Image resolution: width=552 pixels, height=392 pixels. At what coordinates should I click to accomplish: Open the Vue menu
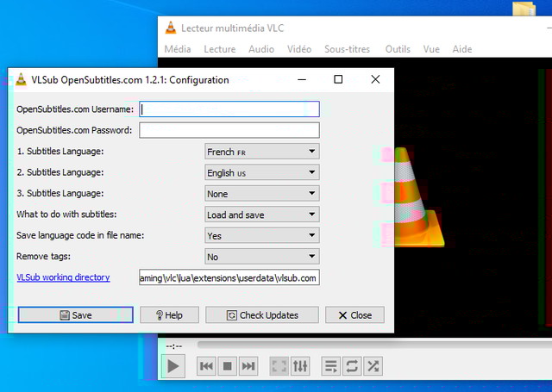pyautogui.click(x=431, y=49)
